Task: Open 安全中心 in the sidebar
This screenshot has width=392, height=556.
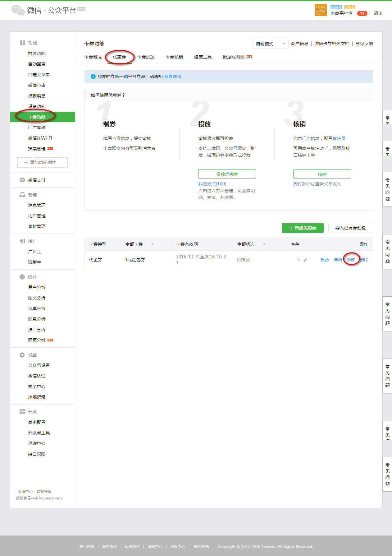Action: [37, 387]
